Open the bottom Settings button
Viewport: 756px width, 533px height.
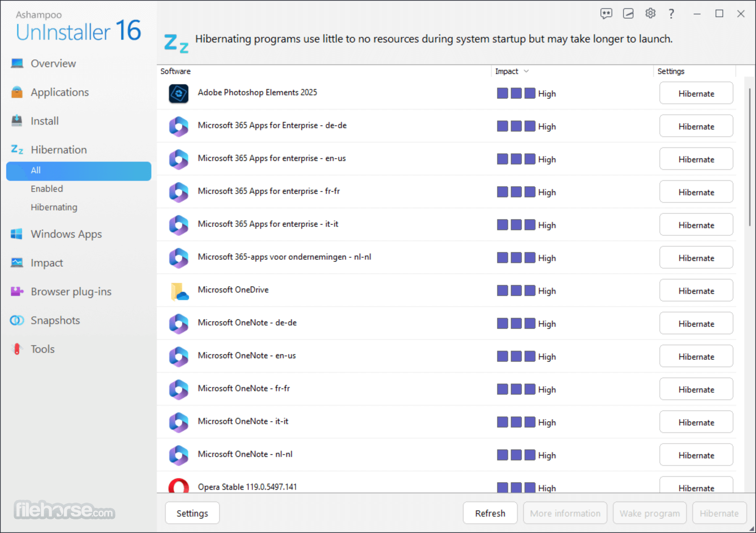tap(192, 513)
